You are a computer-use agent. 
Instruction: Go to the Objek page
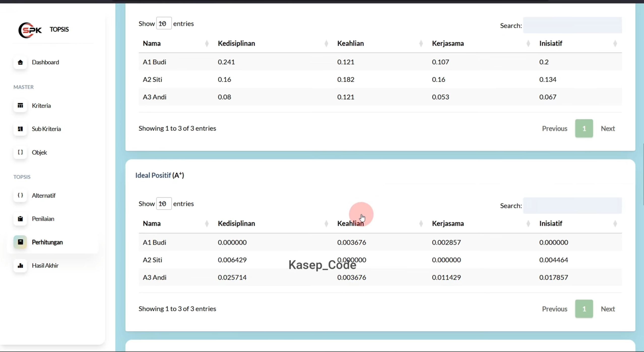pyautogui.click(x=39, y=152)
